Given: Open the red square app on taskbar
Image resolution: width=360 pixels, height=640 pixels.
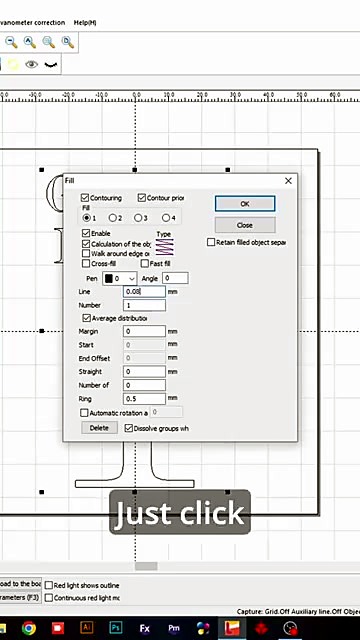Looking at the screenshot, I should click(58, 628).
